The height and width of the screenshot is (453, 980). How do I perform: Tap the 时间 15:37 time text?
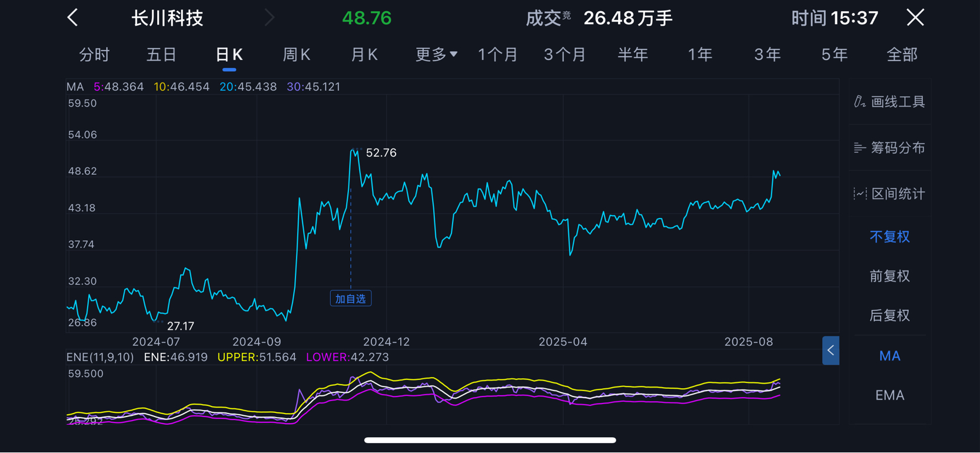pyautogui.click(x=835, y=18)
